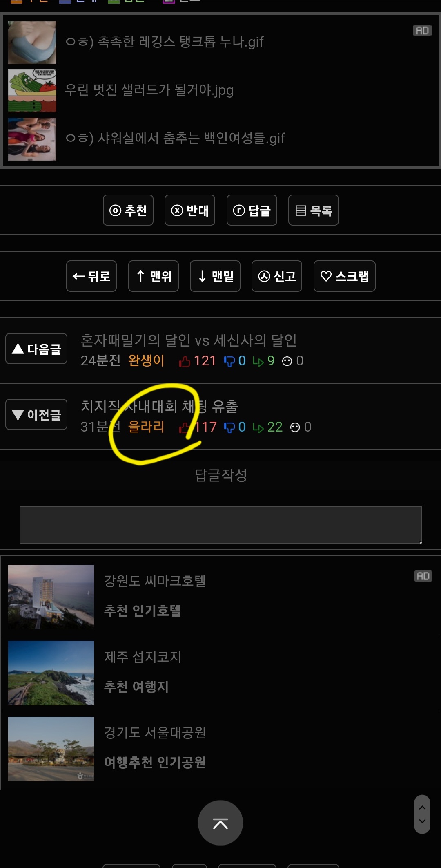Image resolution: width=441 pixels, height=868 pixels.
Task: Jump to top with 맨위 button
Action: tap(154, 276)
